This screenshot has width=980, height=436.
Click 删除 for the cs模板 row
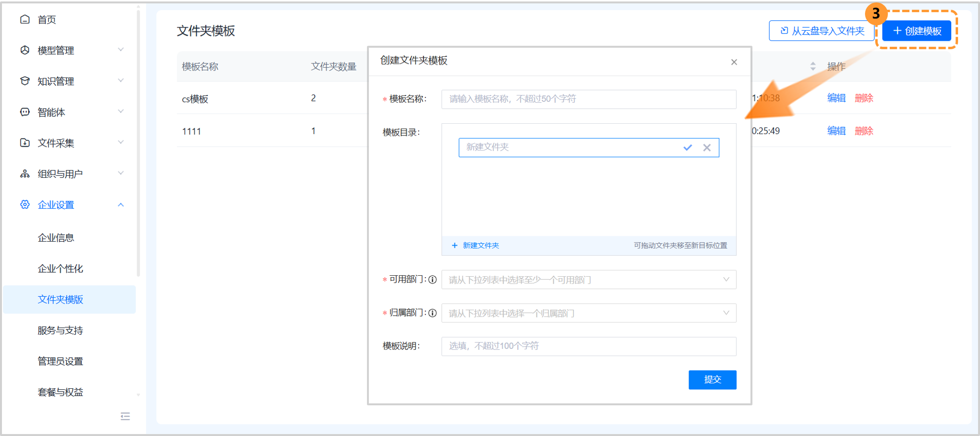864,98
